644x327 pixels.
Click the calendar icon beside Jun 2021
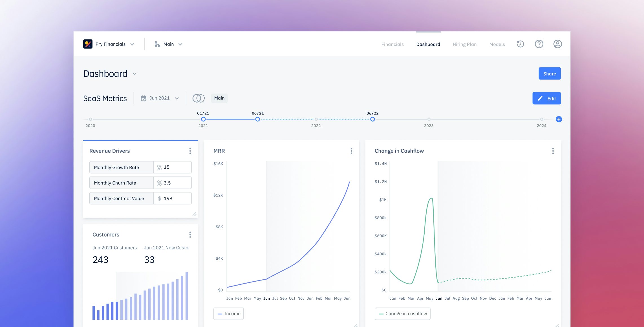click(x=144, y=98)
